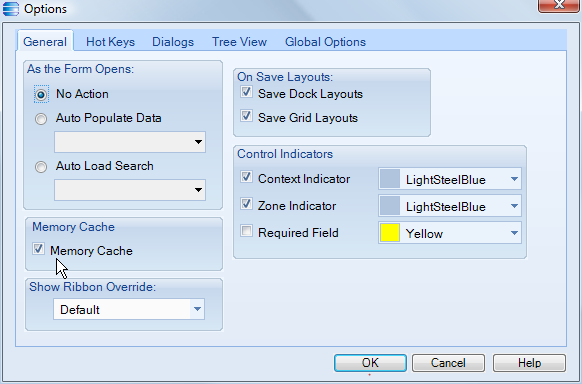582x384 pixels.
Task: Click the Options dialog app icon
Action: (x=10, y=9)
